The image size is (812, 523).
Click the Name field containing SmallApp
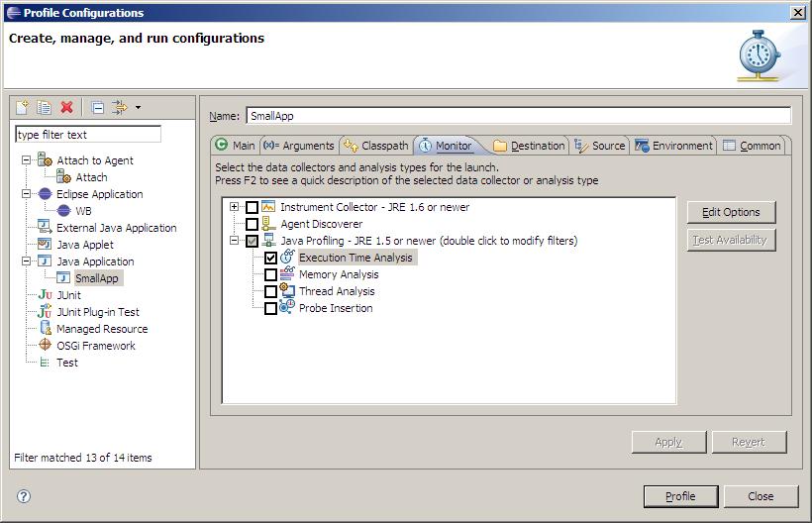tap(518, 116)
